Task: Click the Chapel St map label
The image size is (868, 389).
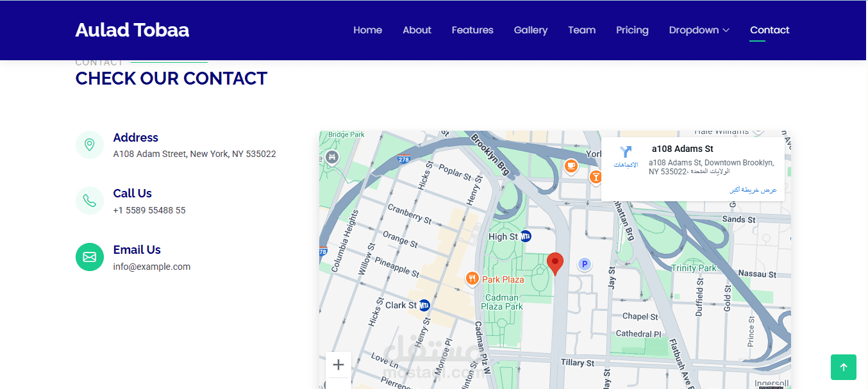Action: point(640,317)
